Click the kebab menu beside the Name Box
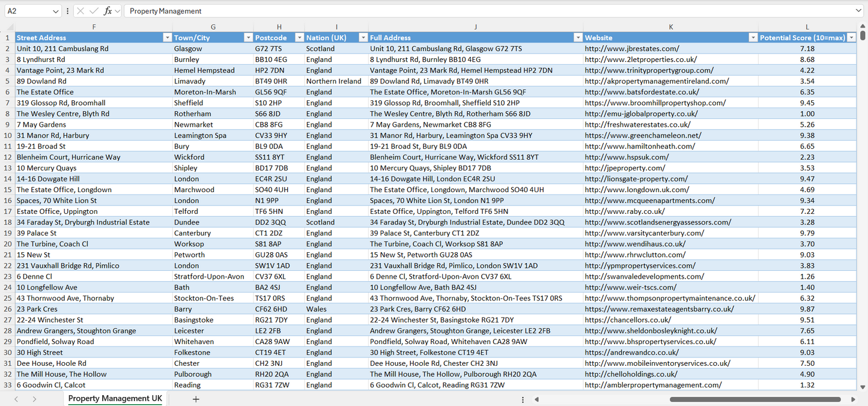Image resolution: width=868 pixels, height=406 pixels. click(67, 11)
